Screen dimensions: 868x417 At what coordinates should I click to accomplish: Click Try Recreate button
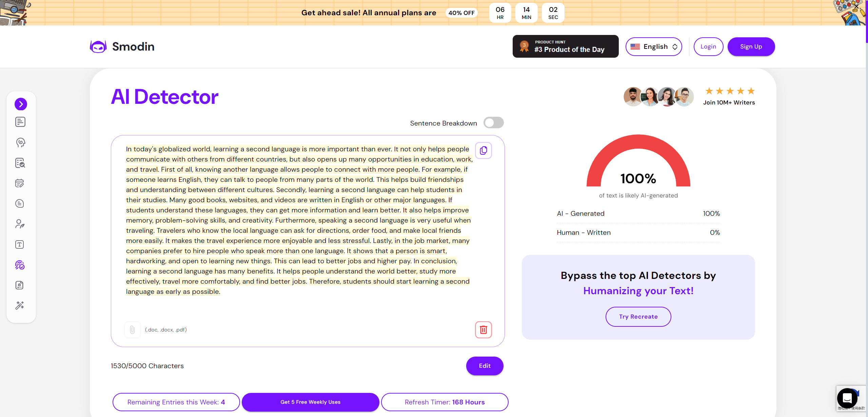click(x=638, y=317)
